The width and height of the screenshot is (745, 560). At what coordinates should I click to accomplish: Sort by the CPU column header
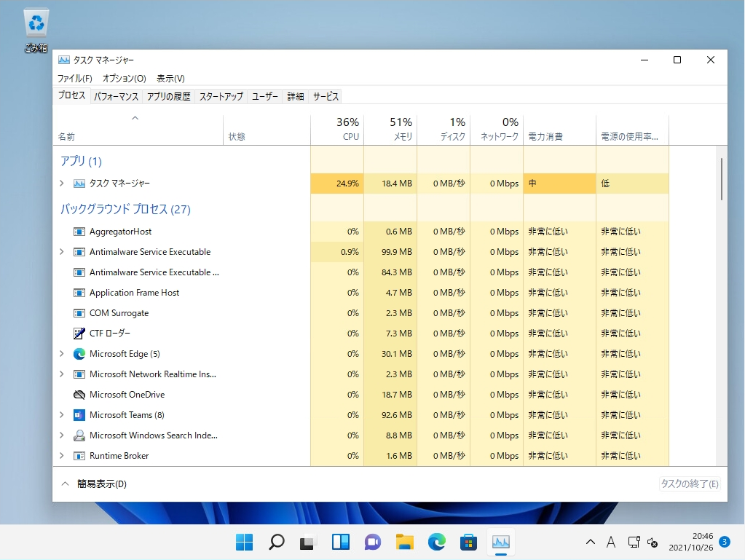337,130
